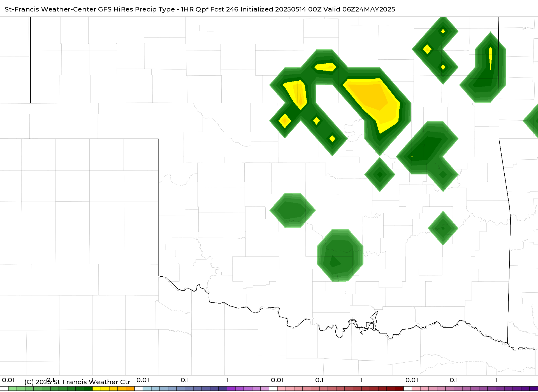Click the 1 label above the red scale

(x=361, y=380)
